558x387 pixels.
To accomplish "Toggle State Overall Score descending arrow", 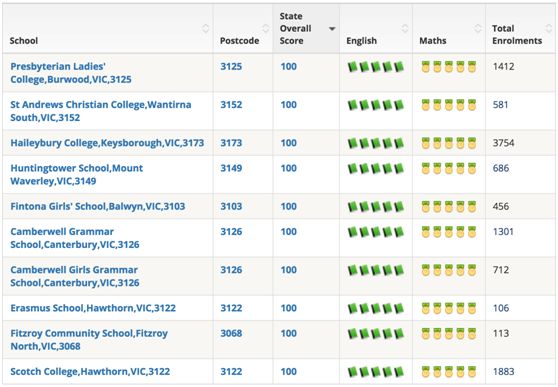I will (x=332, y=29).
